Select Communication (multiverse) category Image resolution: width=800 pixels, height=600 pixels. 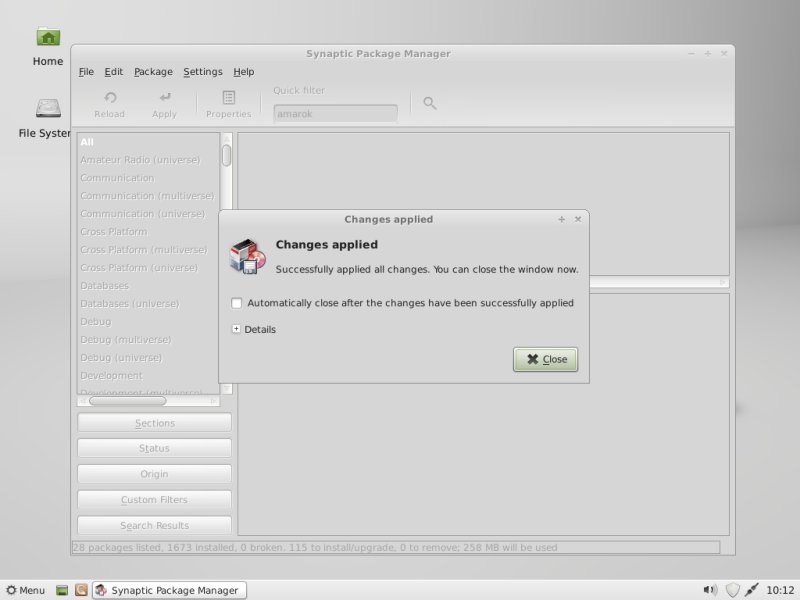[x=148, y=196]
